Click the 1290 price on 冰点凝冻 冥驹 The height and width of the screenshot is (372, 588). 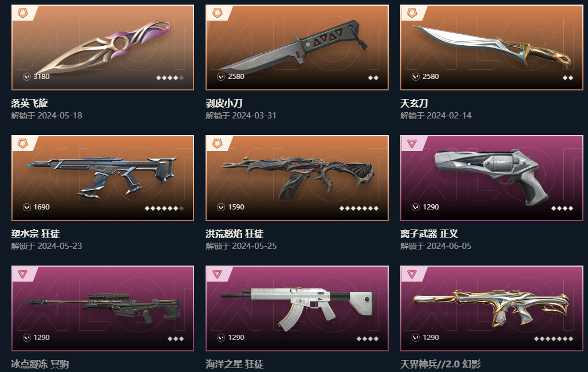click(41, 338)
